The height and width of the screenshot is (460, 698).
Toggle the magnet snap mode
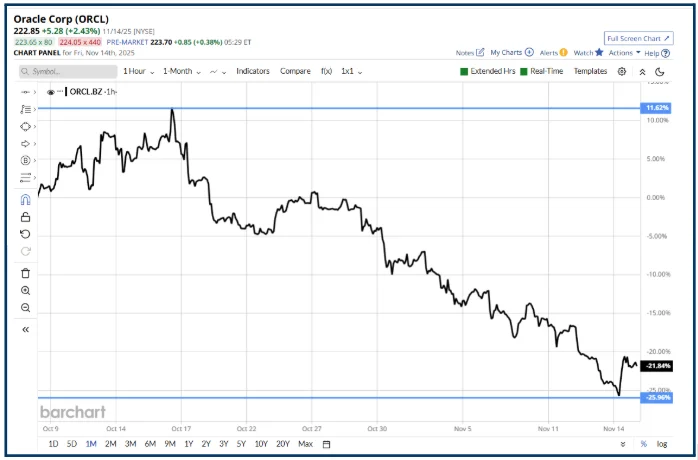25,199
